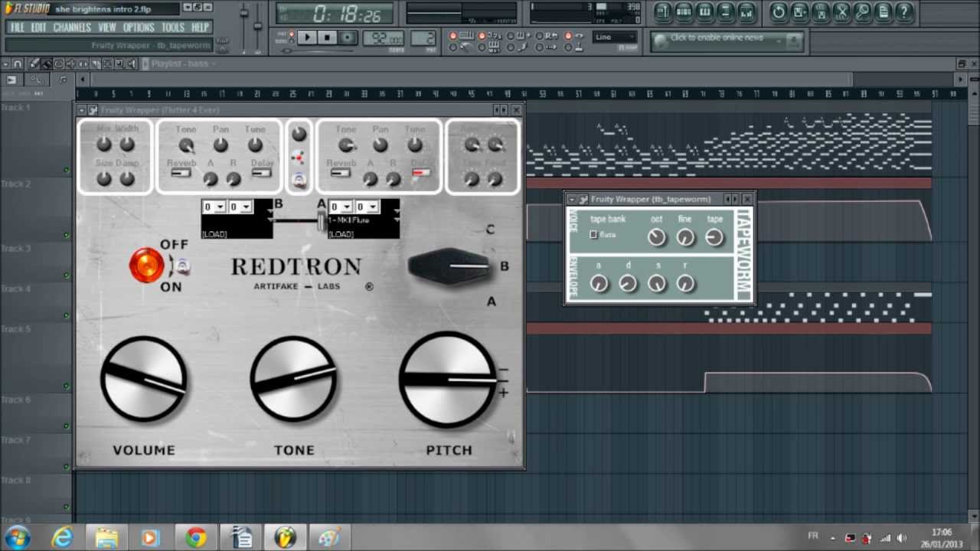The image size is (980, 551).
Task: Toggle the small switch below the center knob
Action: (x=299, y=180)
